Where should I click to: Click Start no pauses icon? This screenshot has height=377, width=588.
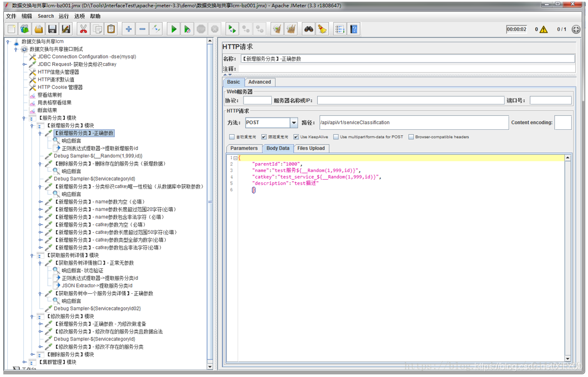click(187, 29)
